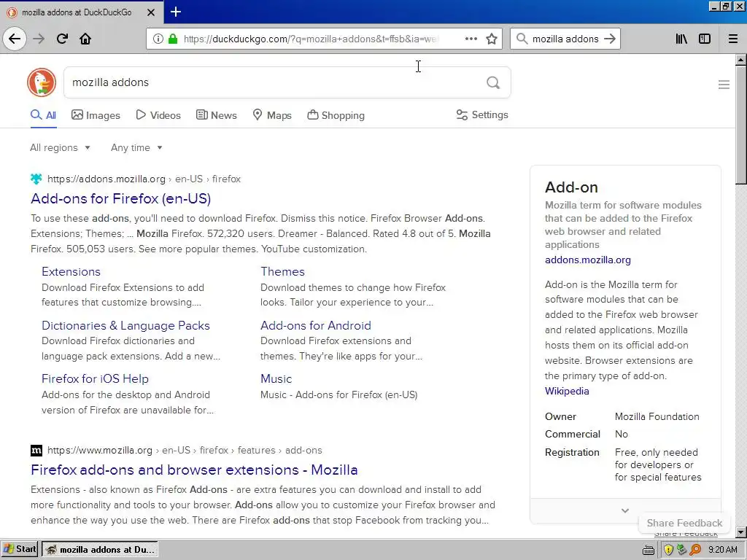The height and width of the screenshot is (560, 747).
Task: Submit Firefox search box with arrow
Action: click(x=610, y=39)
